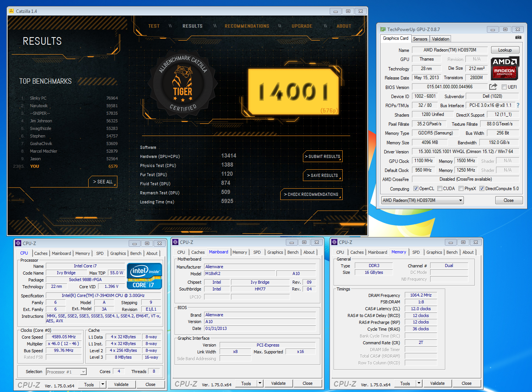532x392 pixels.
Task: Switch to About tab in Mainboard CPU-Z window
Action: click(309, 252)
